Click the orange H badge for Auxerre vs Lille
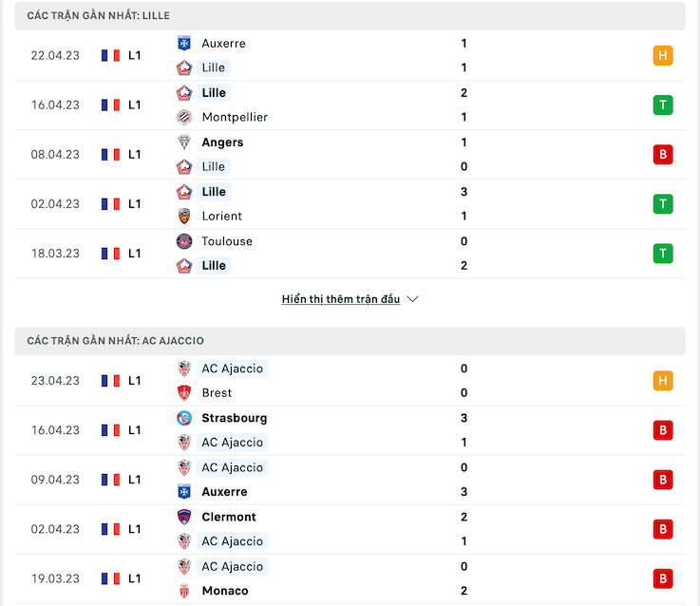 tap(663, 55)
